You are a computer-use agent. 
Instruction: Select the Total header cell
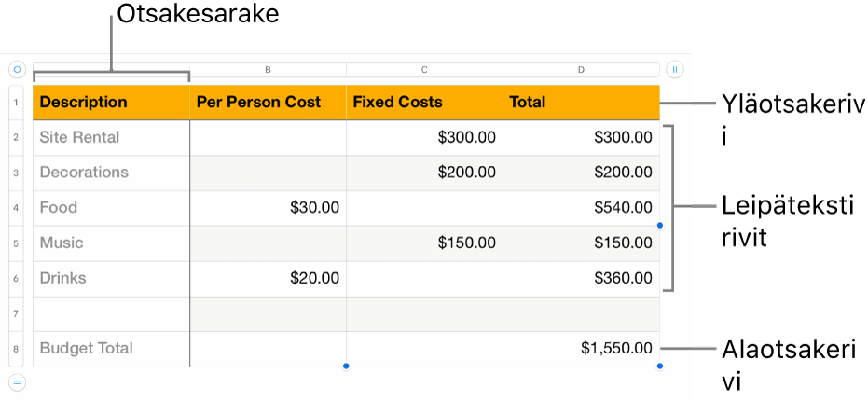(x=581, y=103)
